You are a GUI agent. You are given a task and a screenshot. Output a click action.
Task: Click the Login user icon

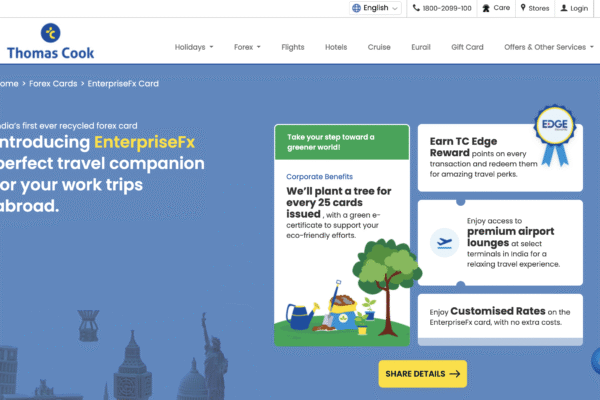pyautogui.click(x=564, y=8)
